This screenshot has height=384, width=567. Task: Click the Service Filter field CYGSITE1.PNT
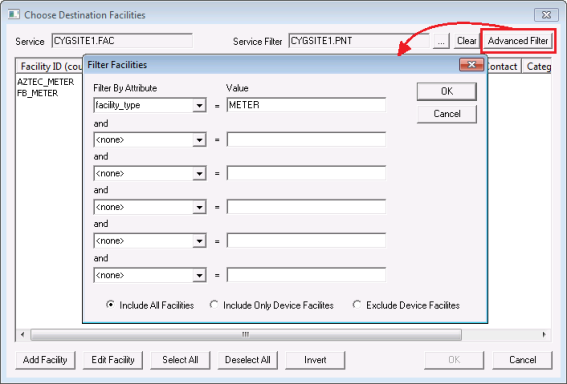359,40
